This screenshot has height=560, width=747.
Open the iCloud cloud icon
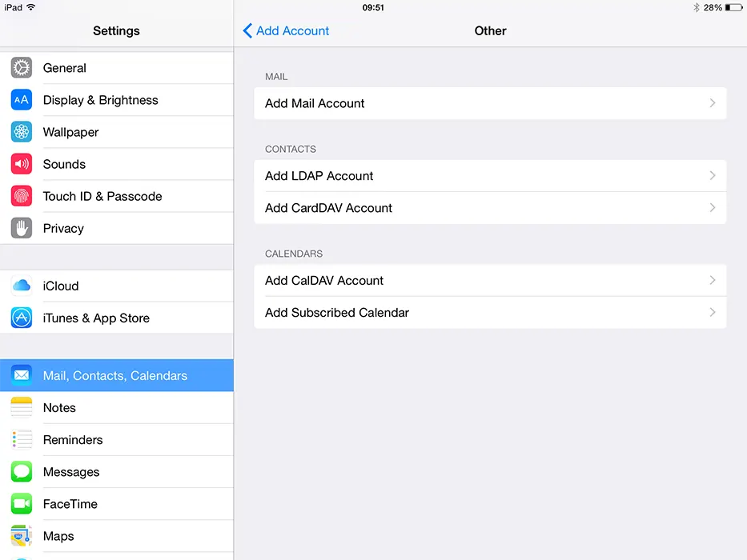pos(22,286)
